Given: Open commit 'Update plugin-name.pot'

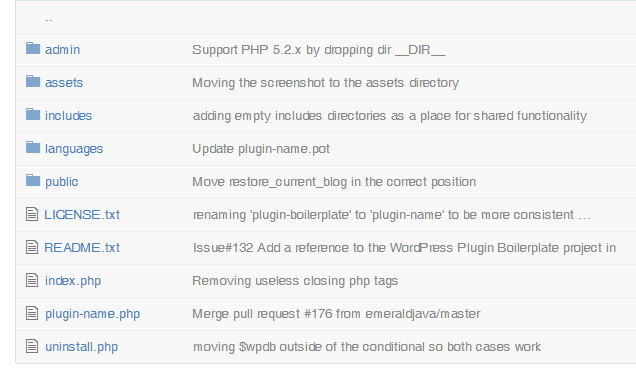Looking at the screenshot, I should [261, 149].
